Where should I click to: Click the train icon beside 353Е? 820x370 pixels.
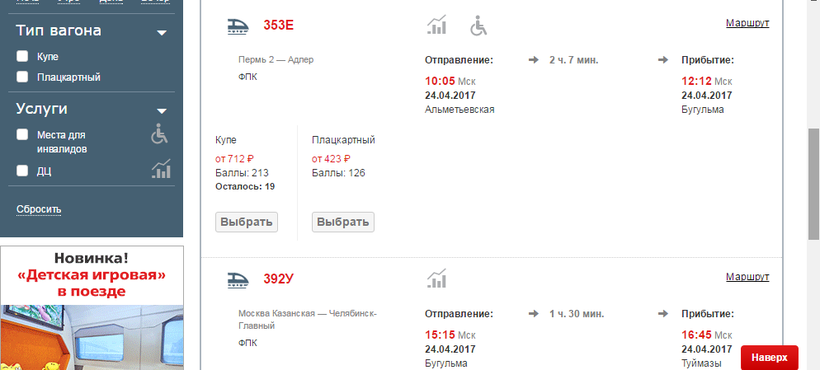238,26
